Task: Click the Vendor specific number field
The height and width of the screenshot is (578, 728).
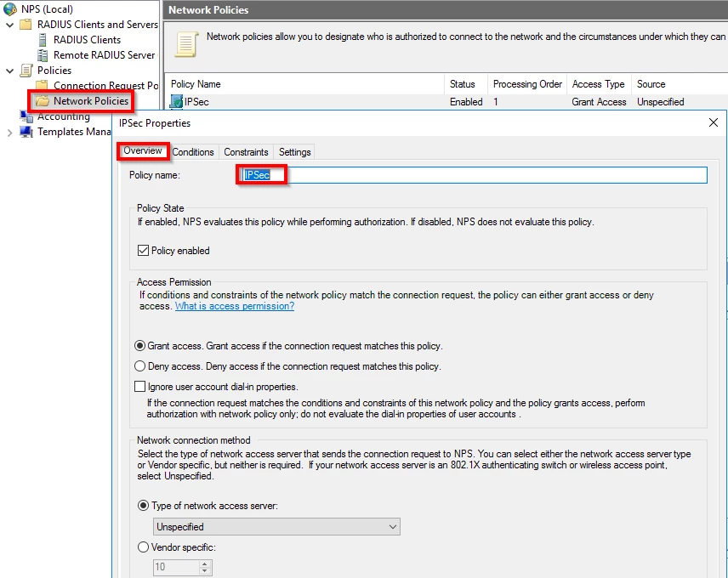Action: point(176,567)
